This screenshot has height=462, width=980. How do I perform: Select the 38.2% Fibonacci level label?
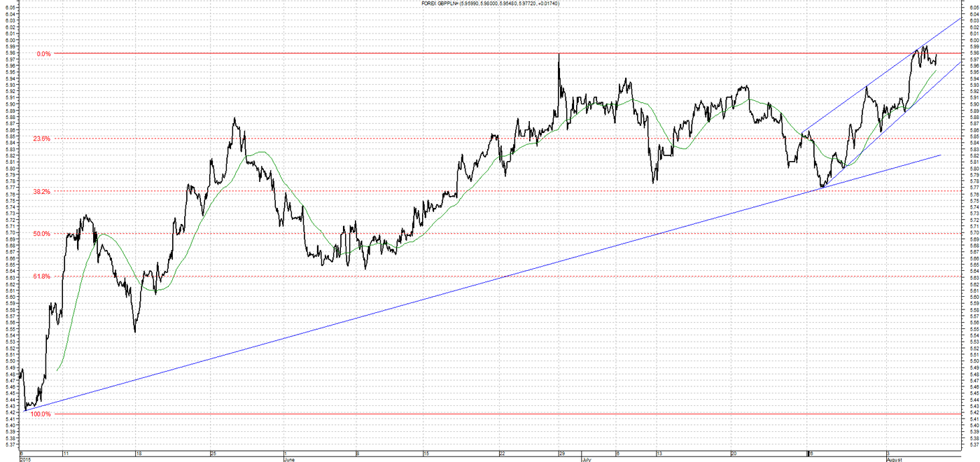pos(42,191)
